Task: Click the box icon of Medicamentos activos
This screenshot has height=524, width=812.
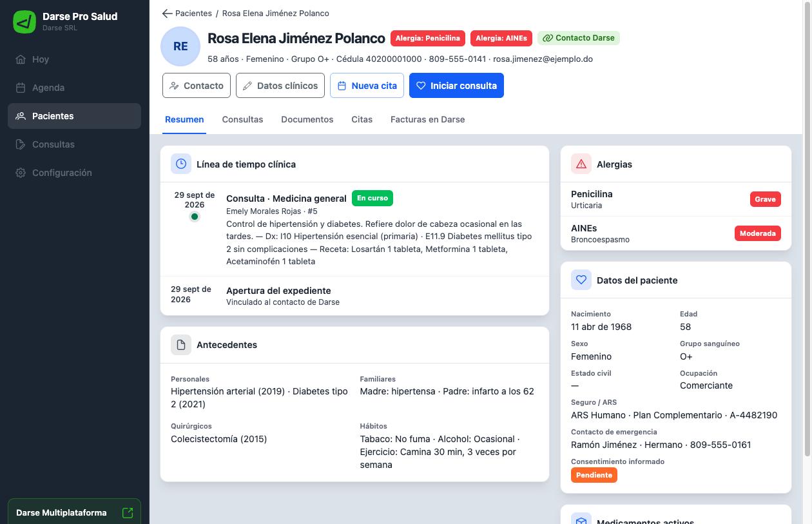Action: 581,519
